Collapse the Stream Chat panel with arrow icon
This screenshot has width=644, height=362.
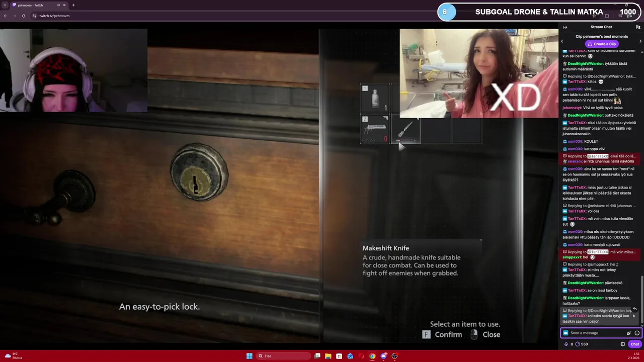click(565, 27)
